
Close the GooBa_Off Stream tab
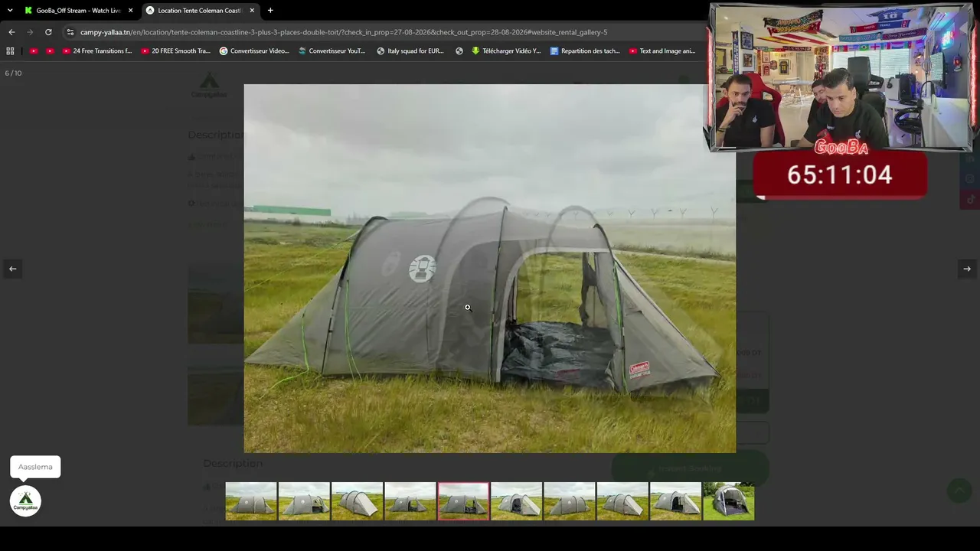point(130,10)
